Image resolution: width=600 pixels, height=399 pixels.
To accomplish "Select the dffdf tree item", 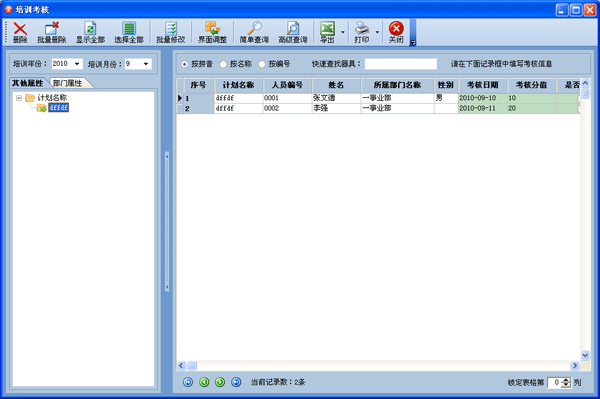I will (59, 108).
